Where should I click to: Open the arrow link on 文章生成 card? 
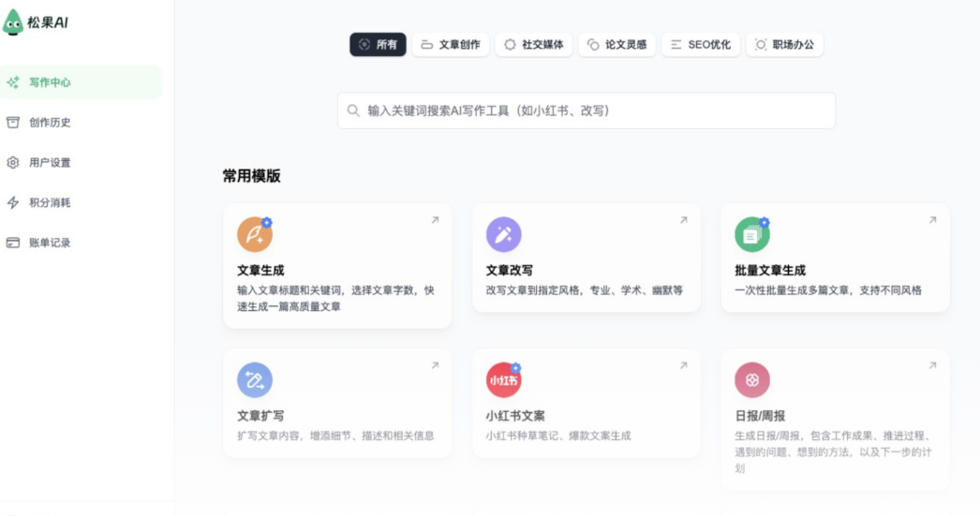point(435,220)
